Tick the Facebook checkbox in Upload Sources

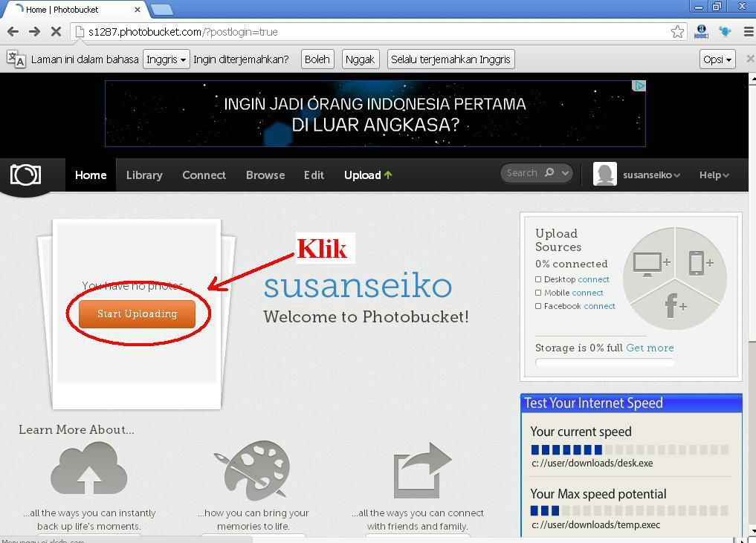point(537,306)
